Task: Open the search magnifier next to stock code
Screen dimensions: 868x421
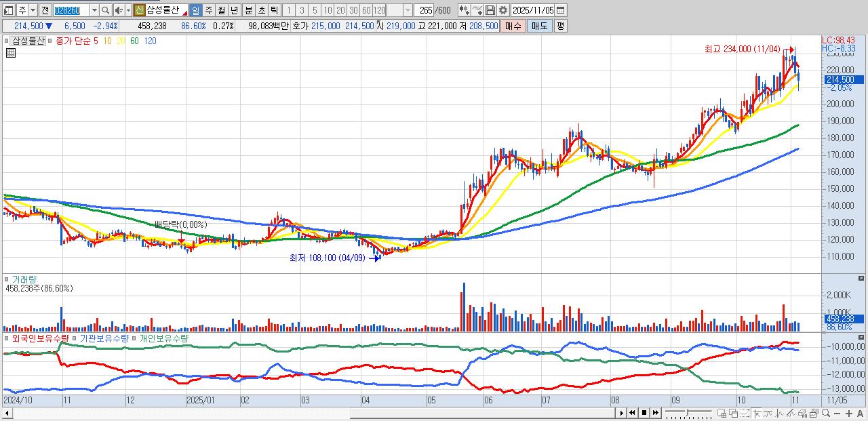Action: click(x=105, y=10)
